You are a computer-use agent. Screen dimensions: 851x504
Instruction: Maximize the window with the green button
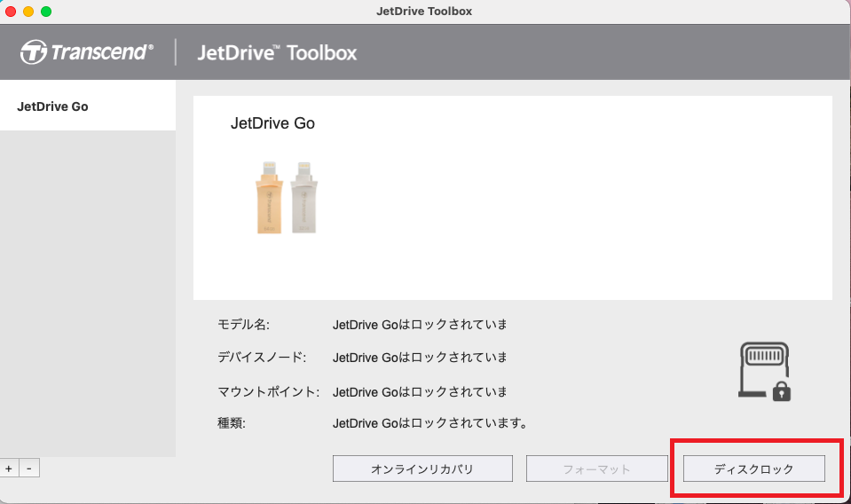[46, 12]
